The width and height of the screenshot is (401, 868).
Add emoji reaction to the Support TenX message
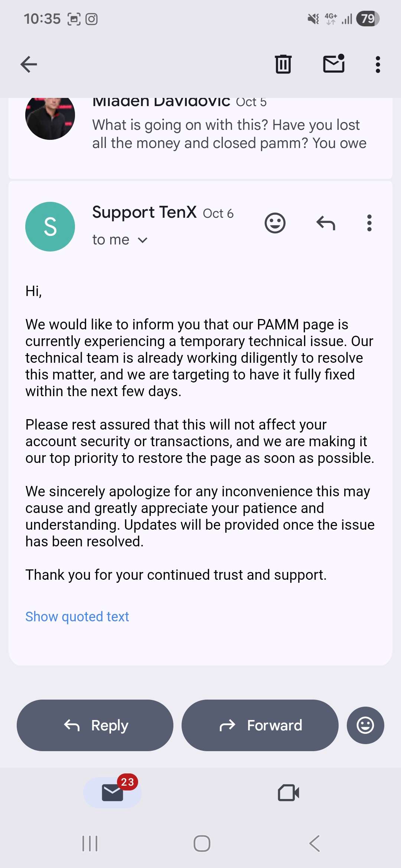click(x=275, y=223)
